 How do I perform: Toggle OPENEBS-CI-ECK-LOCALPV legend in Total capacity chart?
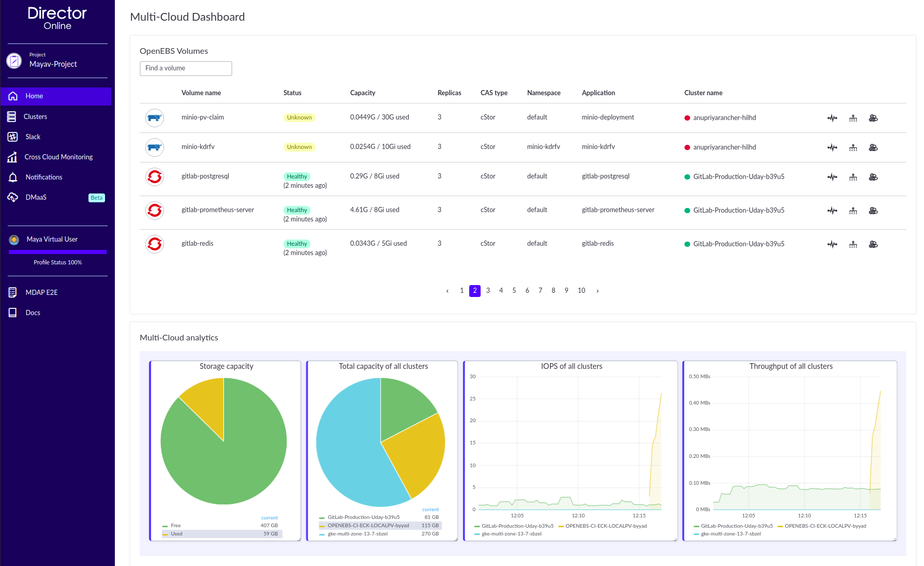coord(368,526)
